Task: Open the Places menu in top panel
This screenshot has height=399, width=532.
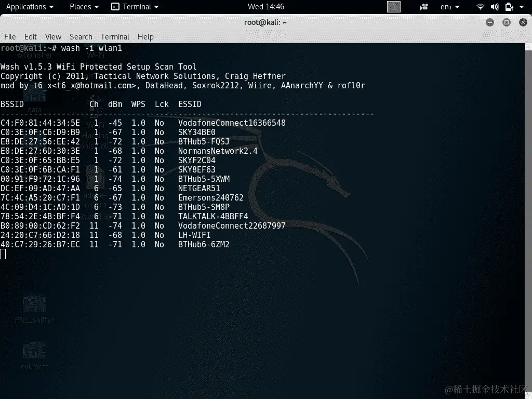Action: (x=84, y=7)
